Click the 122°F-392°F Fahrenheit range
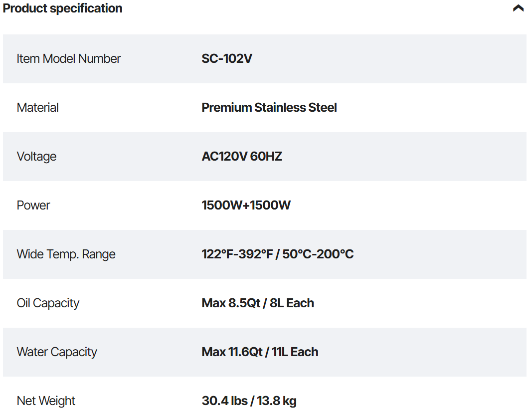 237,254
